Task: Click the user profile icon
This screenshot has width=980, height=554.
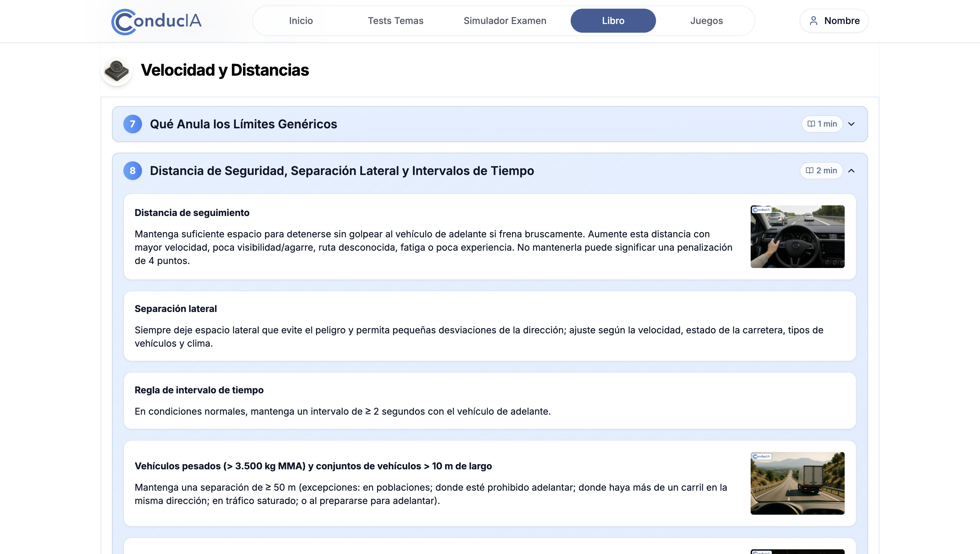Action: 813,21
